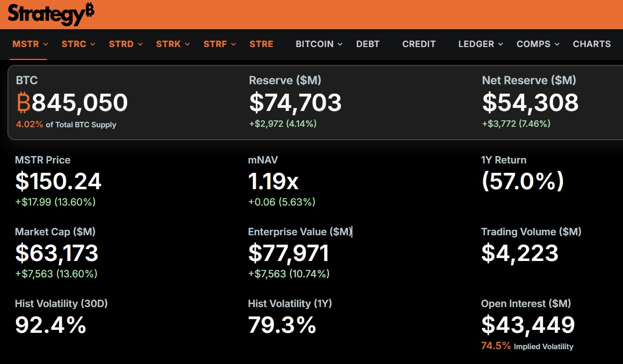Click the +$3,772 (7.46%) change text
This screenshot has height=364, width=623.
pos(516,124)
